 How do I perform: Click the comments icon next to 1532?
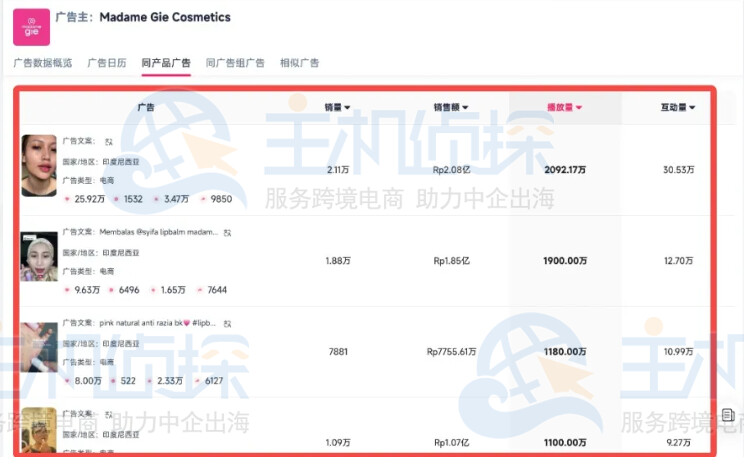(x=116, y=199)
